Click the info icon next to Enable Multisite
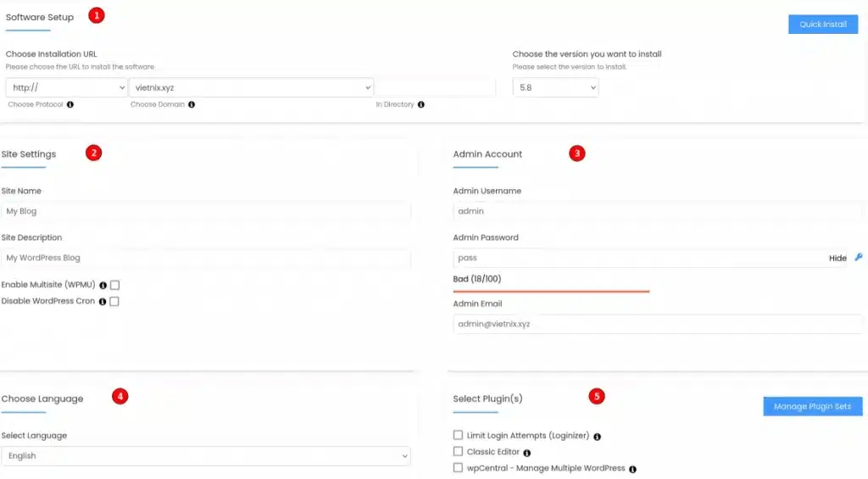This screenshot has width=868, height=479. coord(103,286)
